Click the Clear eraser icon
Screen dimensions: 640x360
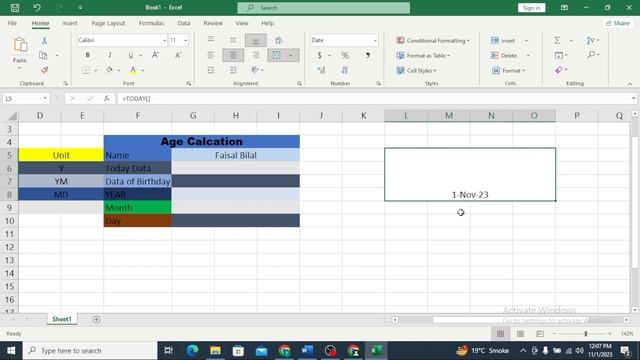(559, 70)
